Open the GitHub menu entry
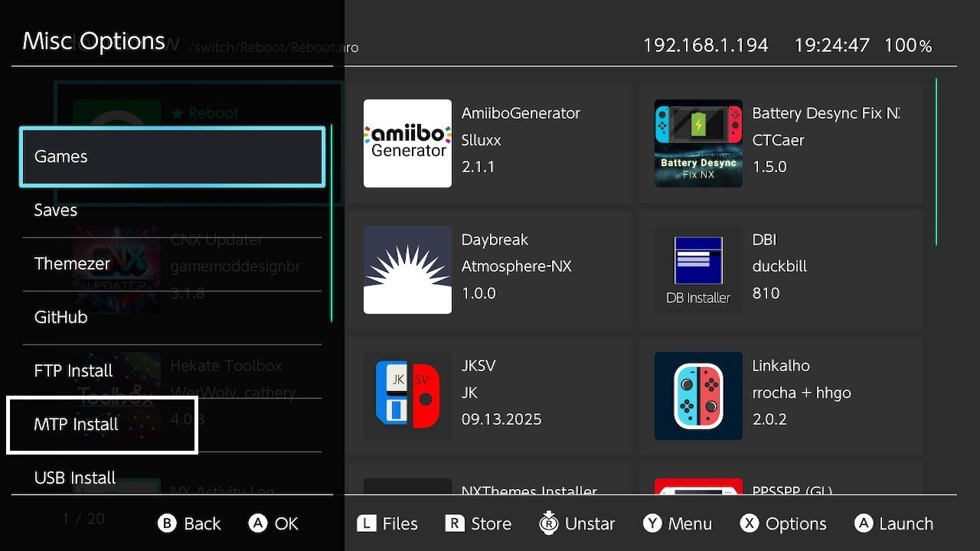980x551 pixels. (172, 318)
